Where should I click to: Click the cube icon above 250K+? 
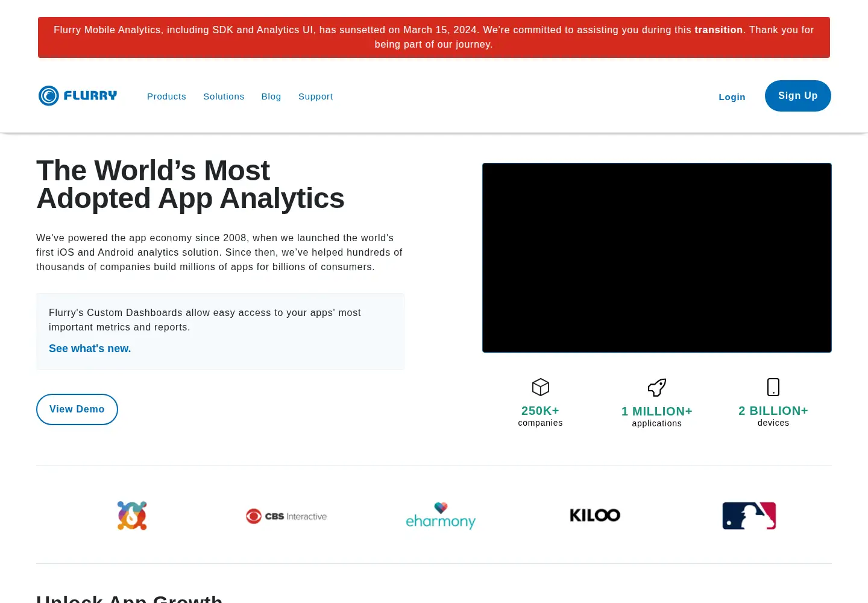pos(541,387)
